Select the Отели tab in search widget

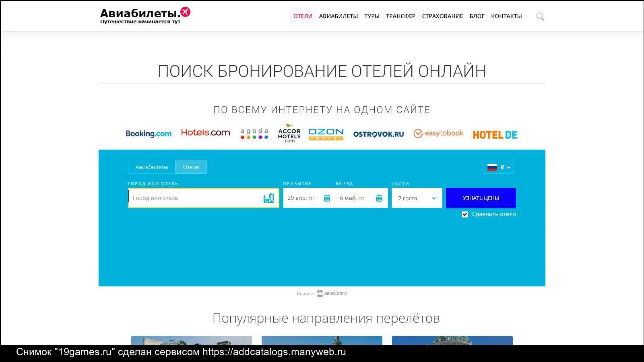191,167
